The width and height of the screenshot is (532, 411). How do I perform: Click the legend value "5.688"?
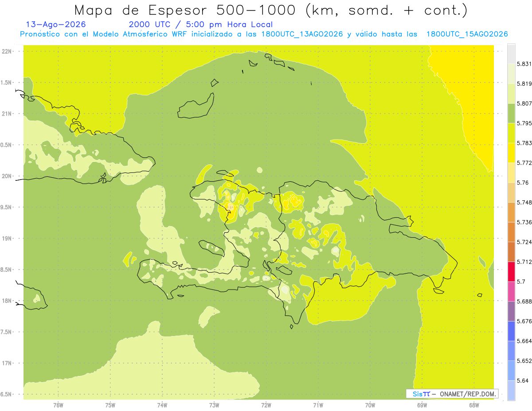[x=524, y=301]
